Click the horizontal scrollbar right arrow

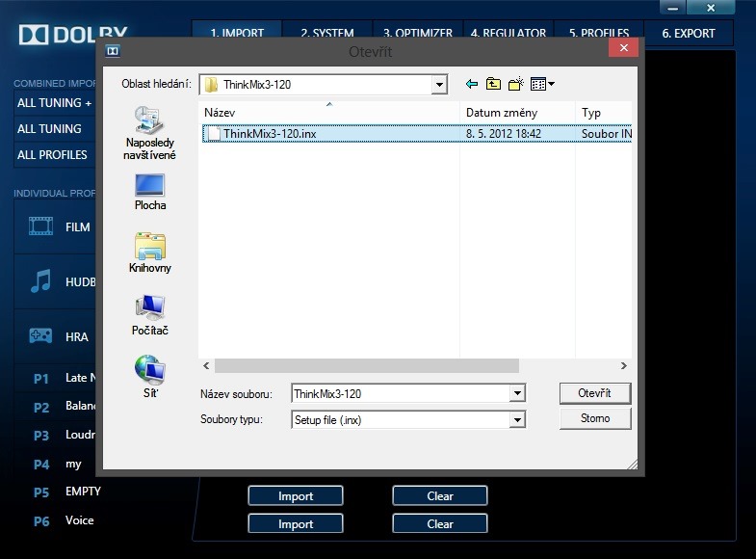(x=624, y=366)
